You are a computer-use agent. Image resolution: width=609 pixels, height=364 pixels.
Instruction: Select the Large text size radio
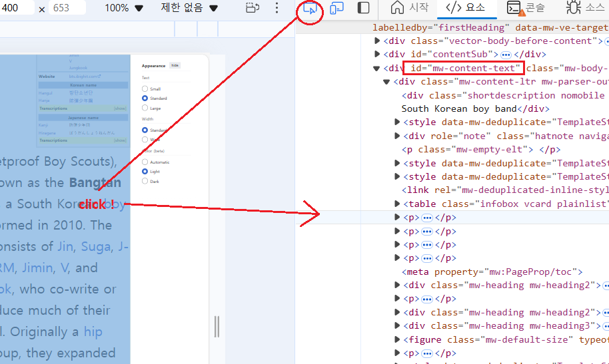coord(145,108)
